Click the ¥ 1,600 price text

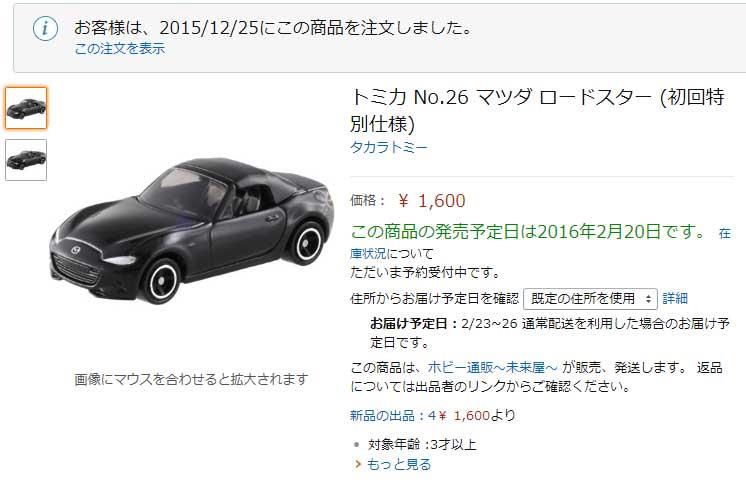(x=432, y=201)
